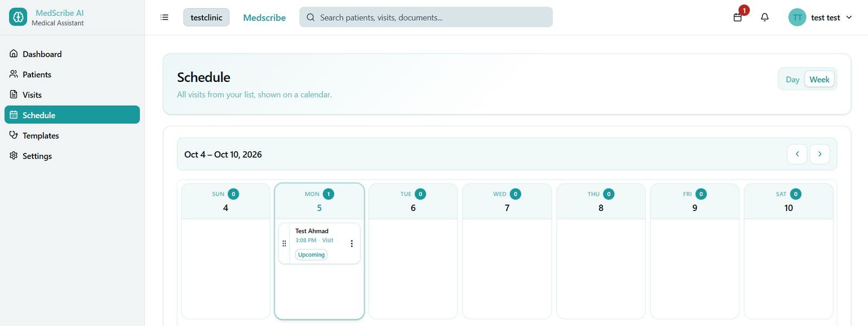
Task: Click the Settings gear icon
Action: tap(14, 156)
